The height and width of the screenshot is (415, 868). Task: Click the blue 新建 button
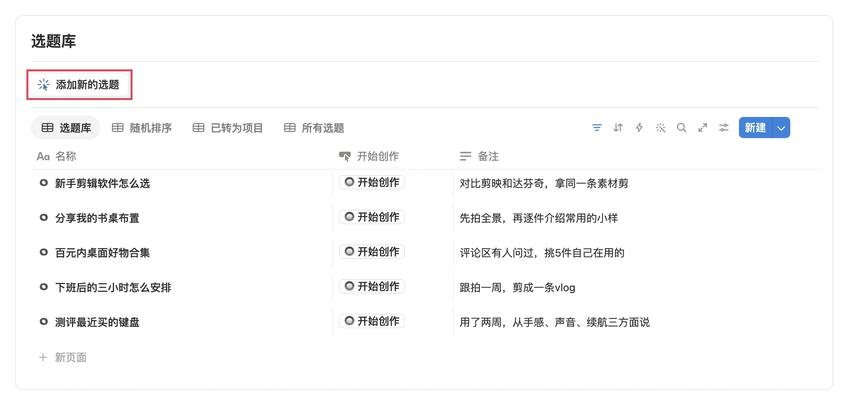tap(756, 128)
